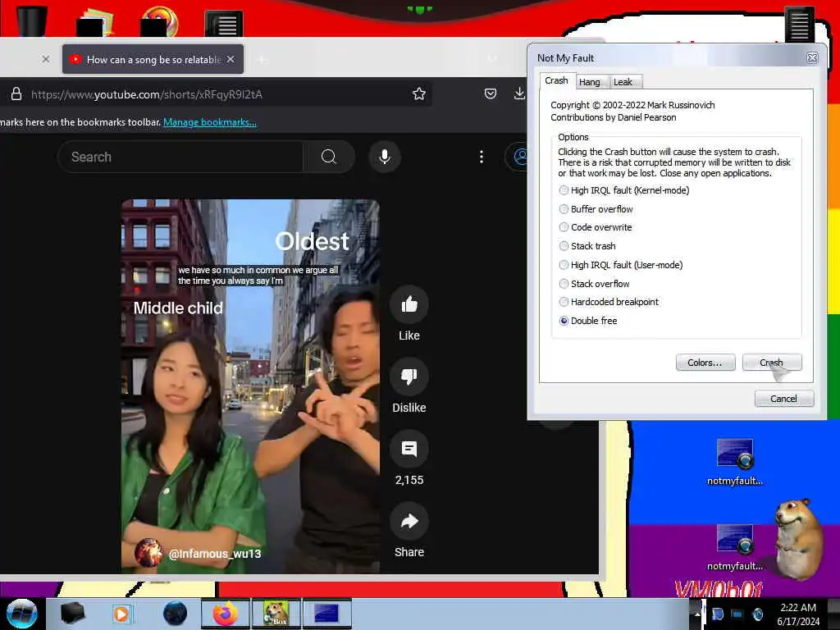Screen dimensions: 840x630
Task: Click the YouTube Like thumbs-up icon
Action: [x=409, y=304]
